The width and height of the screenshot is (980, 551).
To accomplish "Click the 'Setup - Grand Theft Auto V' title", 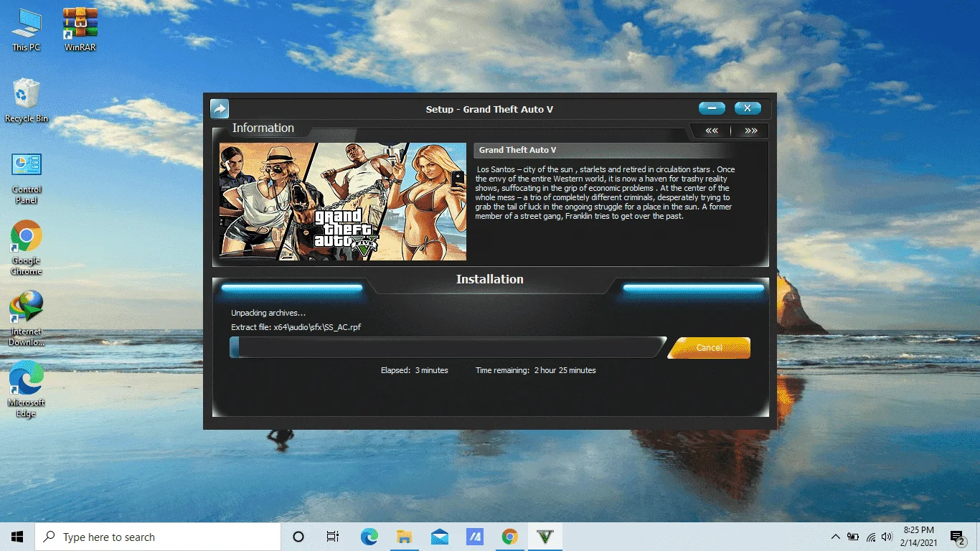I will coord(489,109).
